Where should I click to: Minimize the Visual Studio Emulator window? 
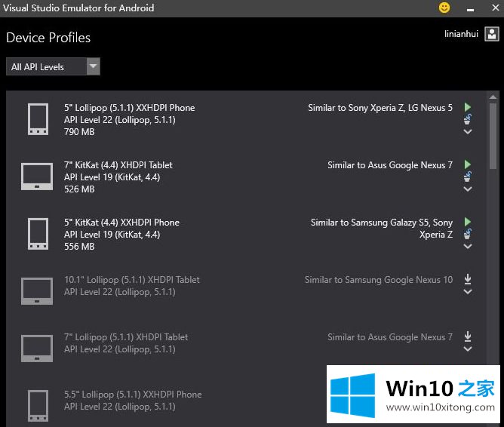click(x=470, y=10)
